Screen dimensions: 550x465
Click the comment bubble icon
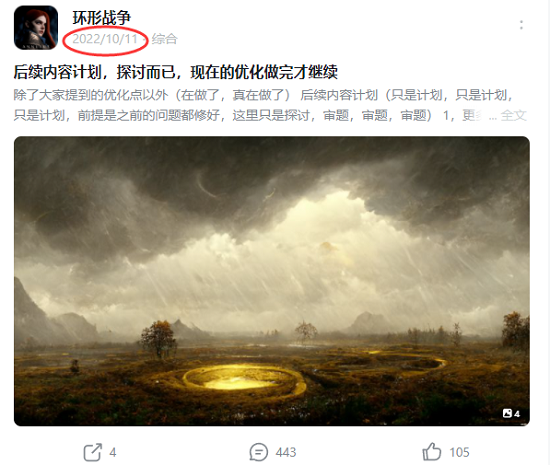tap(259, 452)
